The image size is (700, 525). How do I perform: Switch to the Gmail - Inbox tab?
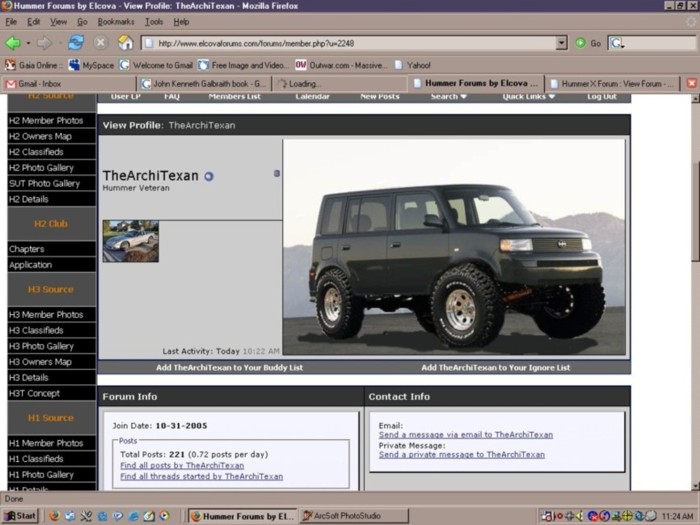69,83
